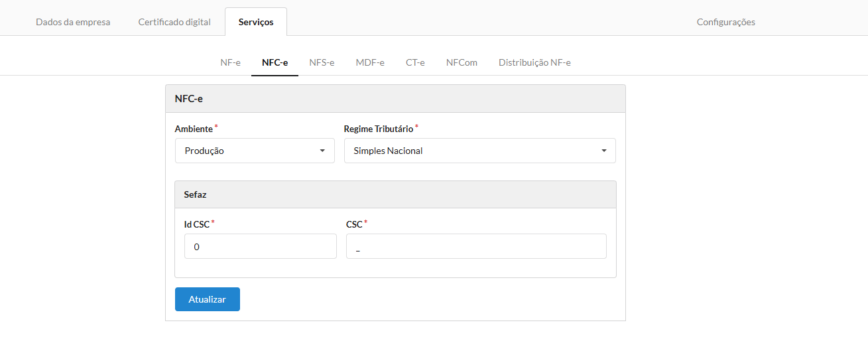Focus the CSC input field

[x=476, y=246]
